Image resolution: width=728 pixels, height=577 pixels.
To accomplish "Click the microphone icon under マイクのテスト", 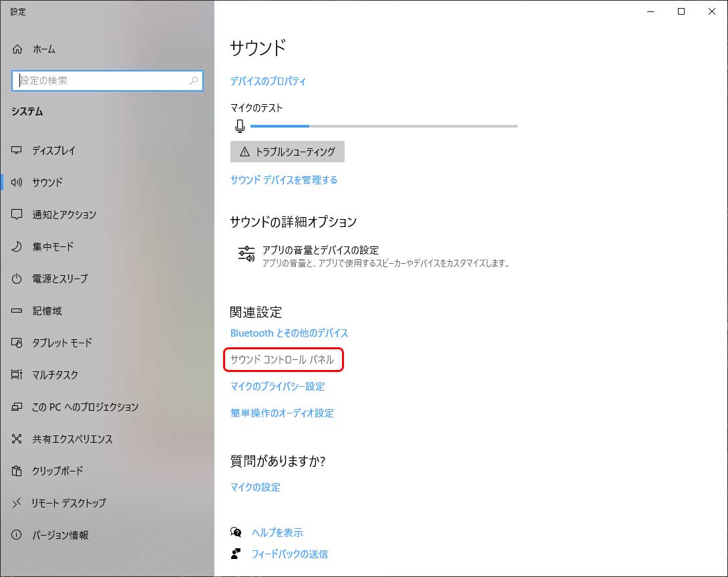I will [x=240, y=126].
